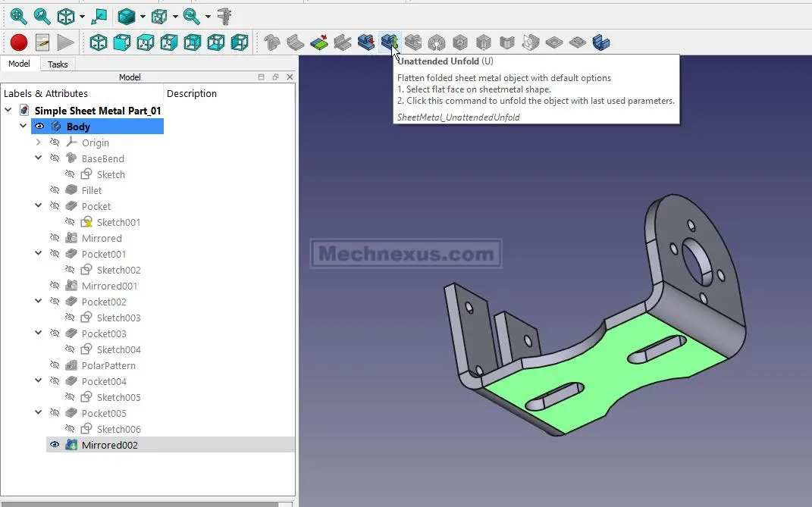Switch to the Tasks tab

(x=58, y=64)
